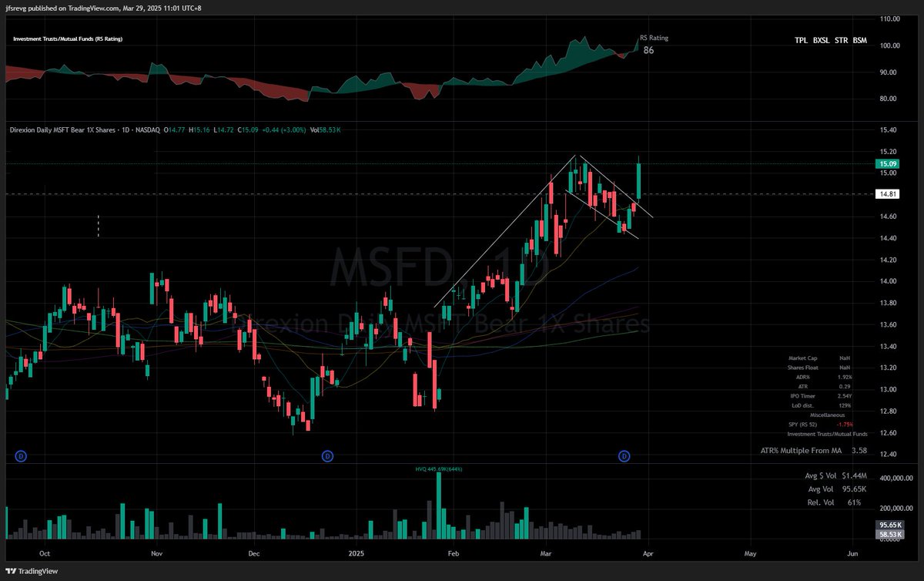Click the Rel. Vol value 61%
The image size is (924, 581).
[854, 502]
